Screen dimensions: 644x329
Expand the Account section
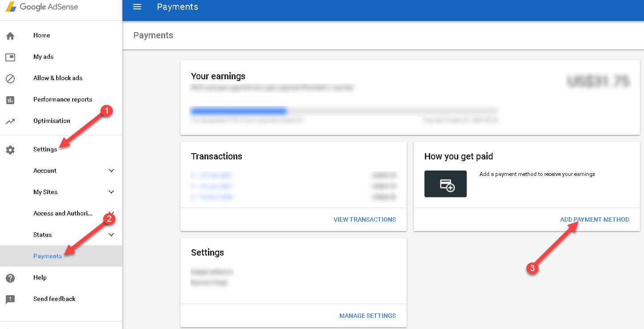tap(111, 171)
